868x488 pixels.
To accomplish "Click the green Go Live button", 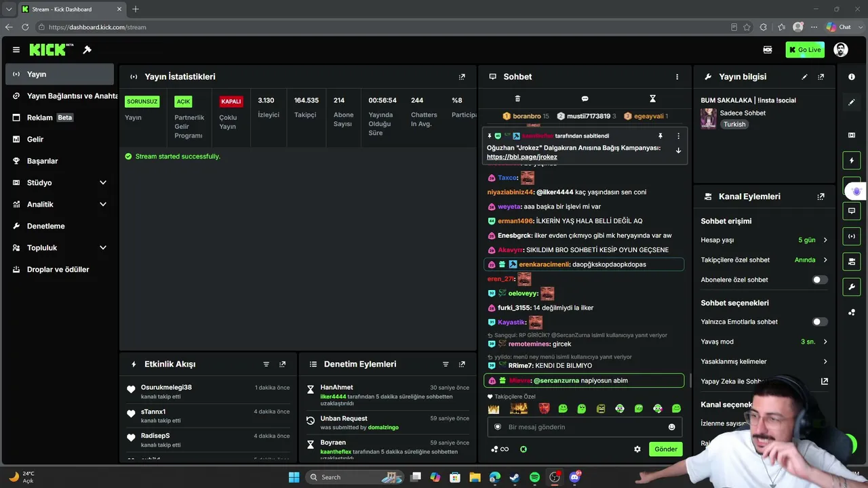I will (805, 49).
